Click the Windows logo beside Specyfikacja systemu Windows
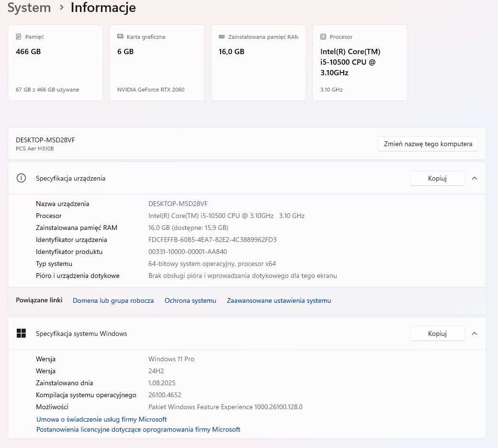 point(21,333)
